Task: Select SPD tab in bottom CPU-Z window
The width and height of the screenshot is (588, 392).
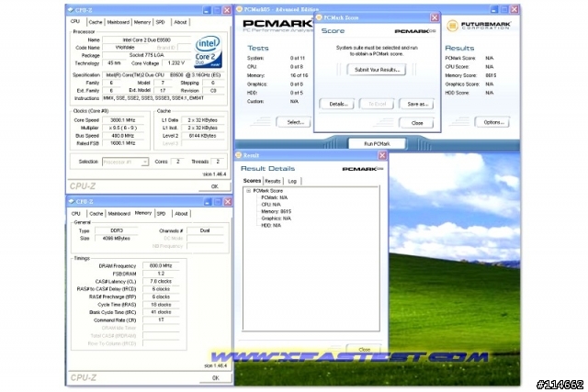Action: [162, 214]
